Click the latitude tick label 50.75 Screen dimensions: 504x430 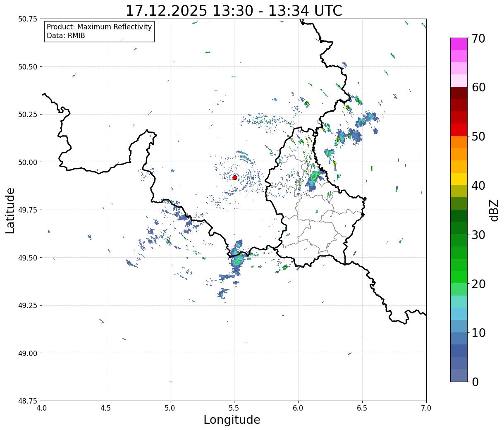click(x=27, y=19)
